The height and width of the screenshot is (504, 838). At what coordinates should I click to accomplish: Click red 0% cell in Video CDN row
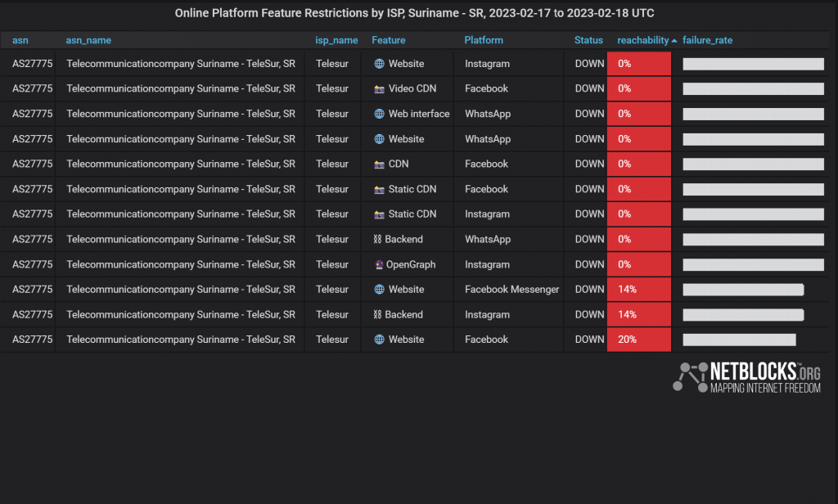[x=638, y=88]
